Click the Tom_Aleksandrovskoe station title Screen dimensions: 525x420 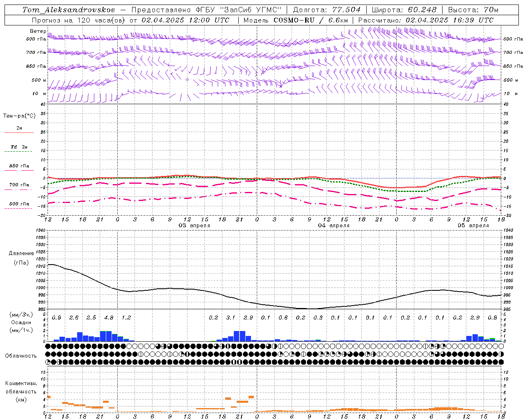69,10
